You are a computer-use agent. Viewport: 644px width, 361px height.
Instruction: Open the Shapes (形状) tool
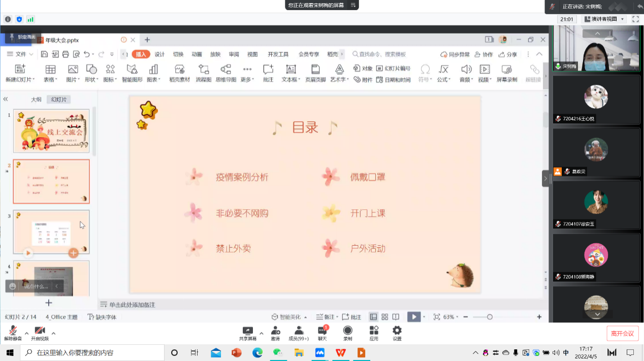(91, 70)
